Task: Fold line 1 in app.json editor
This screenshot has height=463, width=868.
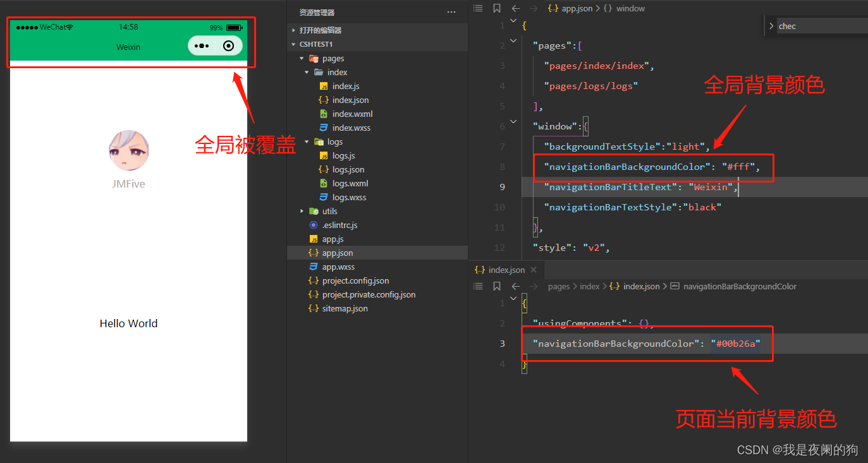Action: [513, 21]
